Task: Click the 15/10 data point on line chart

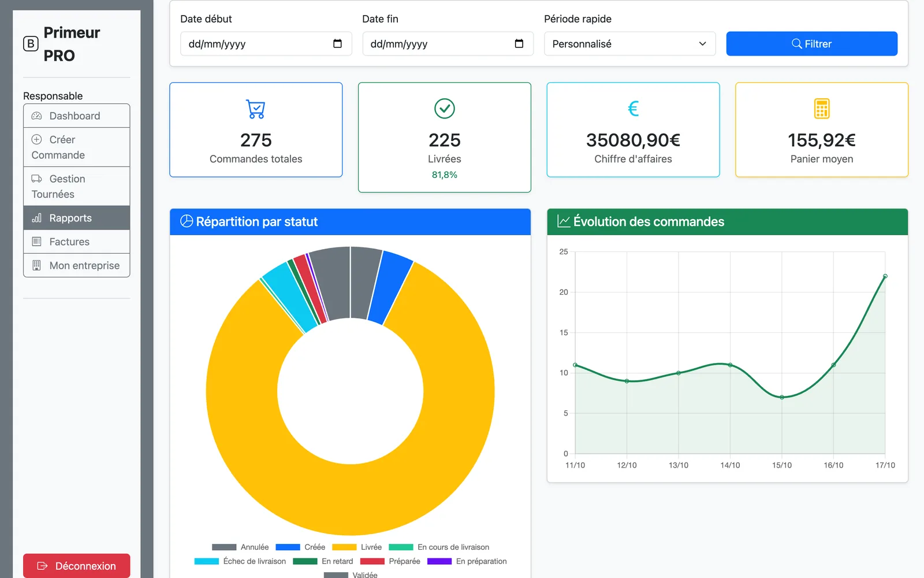Action: (782, 397)
